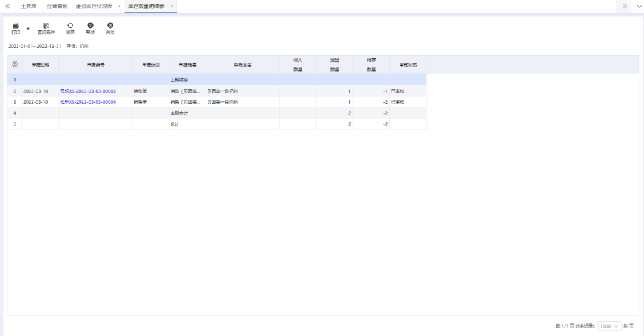This screenshot has width=644, height=336.
Task: Select the 虚拟库存状况表 tab
Action: 94,6
